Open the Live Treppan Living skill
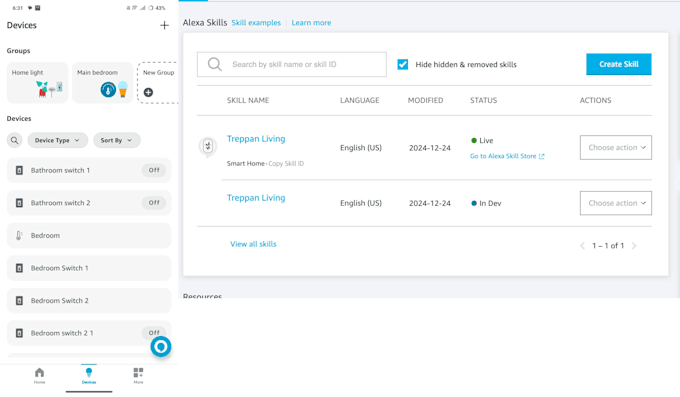This screenshot has width=680, height=397. coord(256,139)
